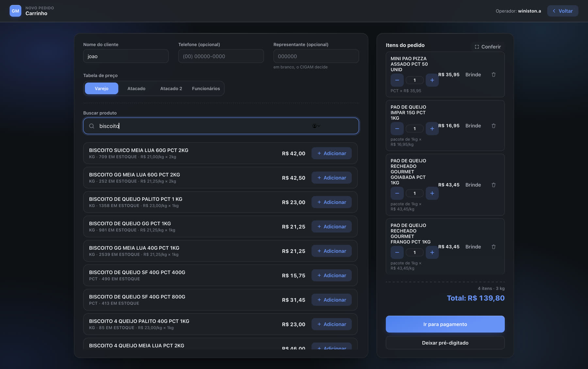Decrease quantity of GOURMET FRANGO item
The image size is (588, 369).
click(x=397, y=253)
